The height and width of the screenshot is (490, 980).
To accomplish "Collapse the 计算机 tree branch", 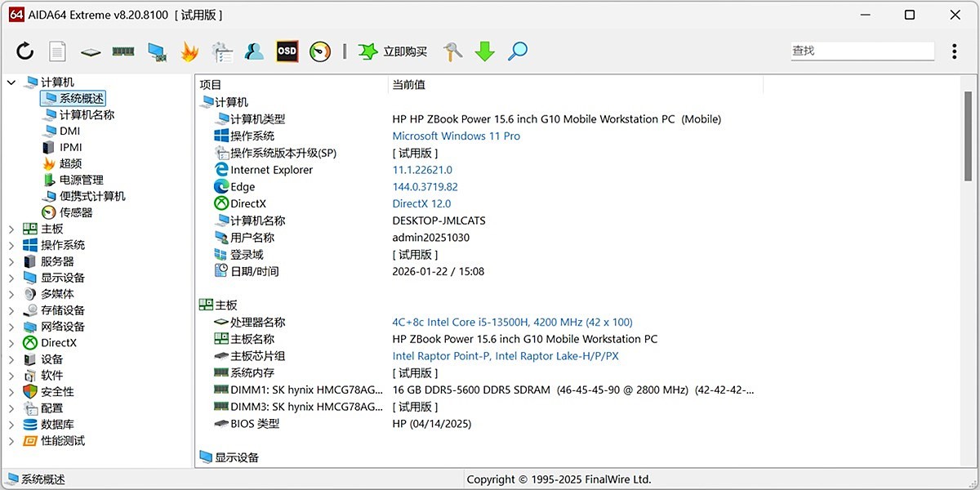I will tap(10, 82).
